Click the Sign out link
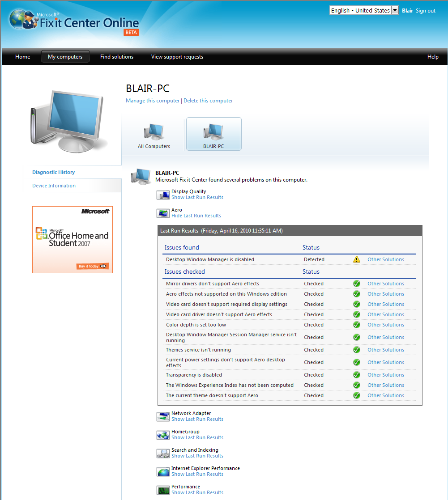The image size is (448, 500). (425, 11)
